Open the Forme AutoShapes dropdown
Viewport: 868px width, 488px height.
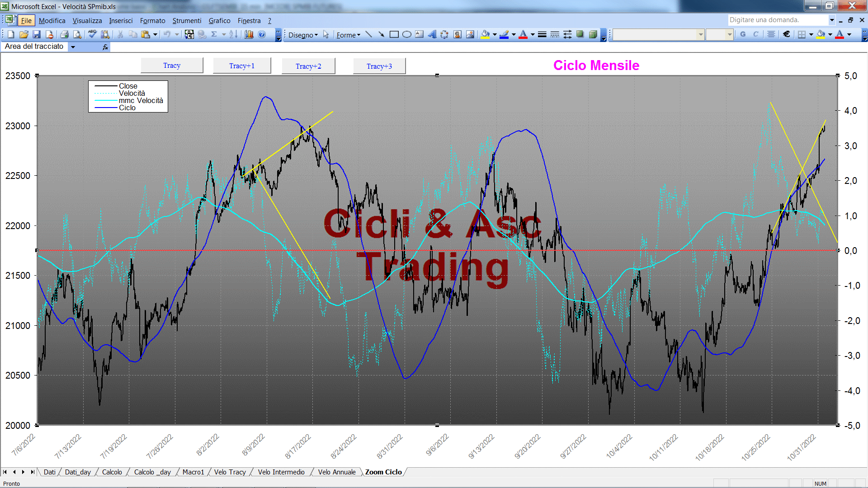348,35
